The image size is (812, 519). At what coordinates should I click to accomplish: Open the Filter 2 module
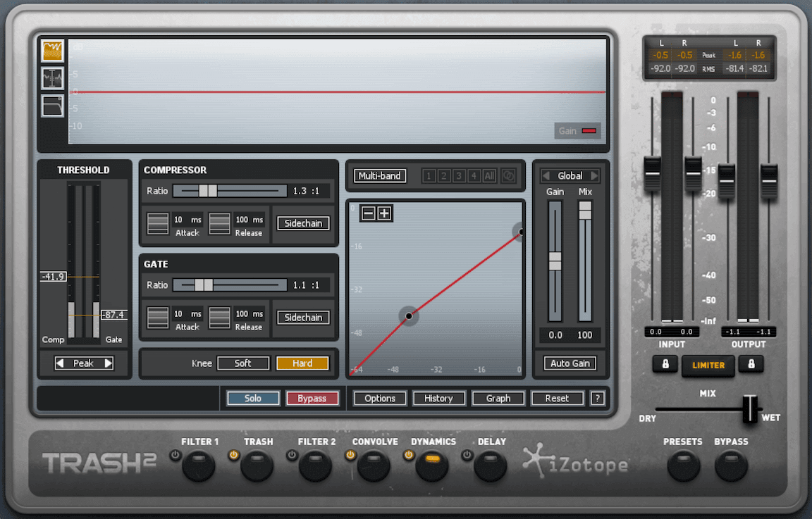click(x=315, y=465)
